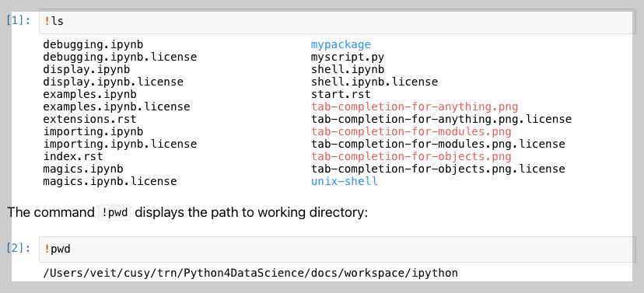Click the !pwd code input cell

(338, 249)
